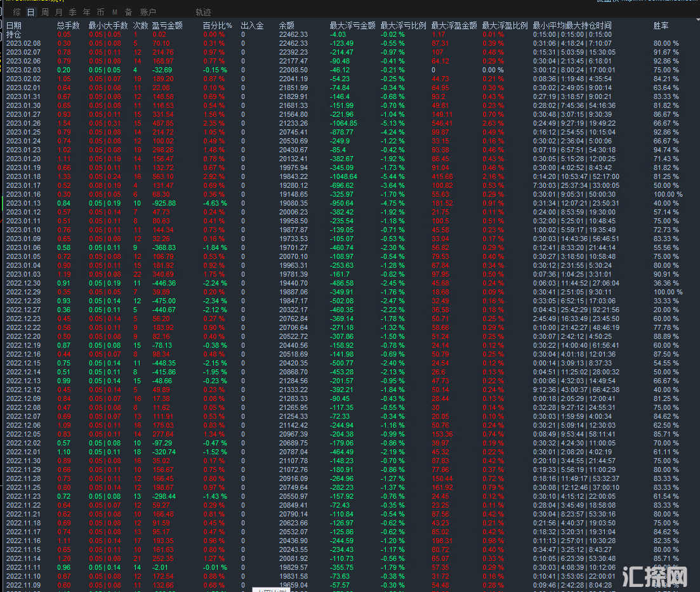Switch to the M tab

tap(115, 12)
